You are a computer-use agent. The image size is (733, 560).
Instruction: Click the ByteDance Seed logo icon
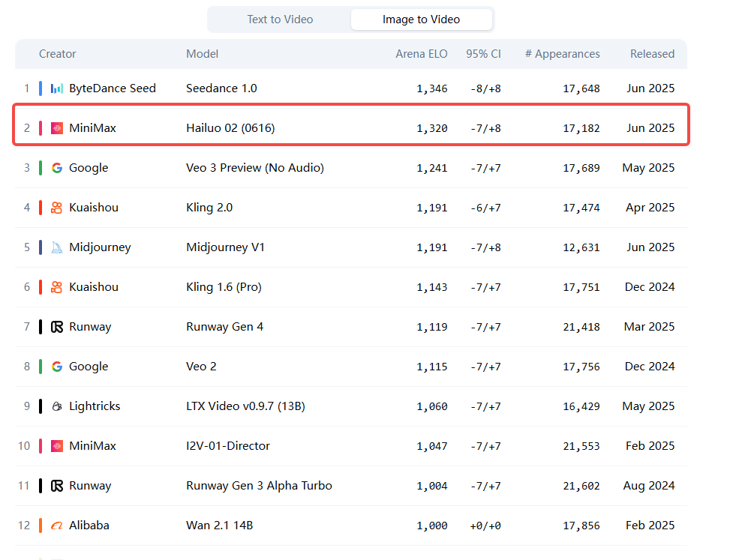(56, 88)
